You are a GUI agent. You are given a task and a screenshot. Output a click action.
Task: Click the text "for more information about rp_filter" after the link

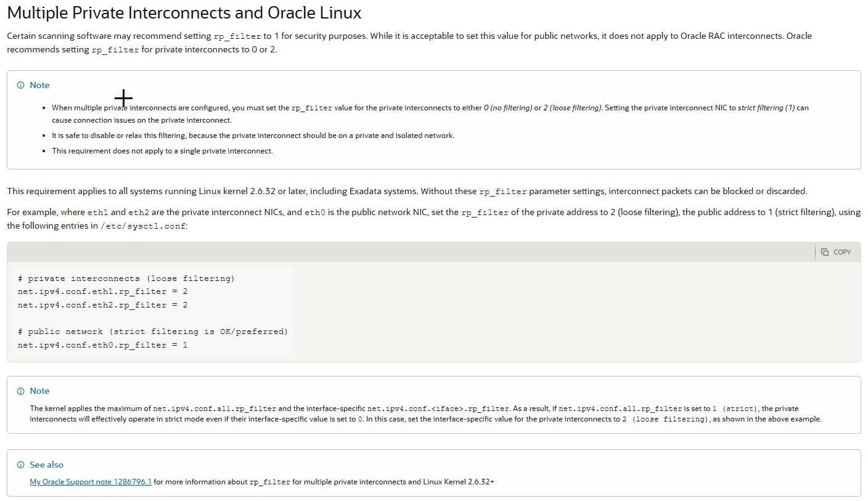pyautogui.click(x=324, y=482)
